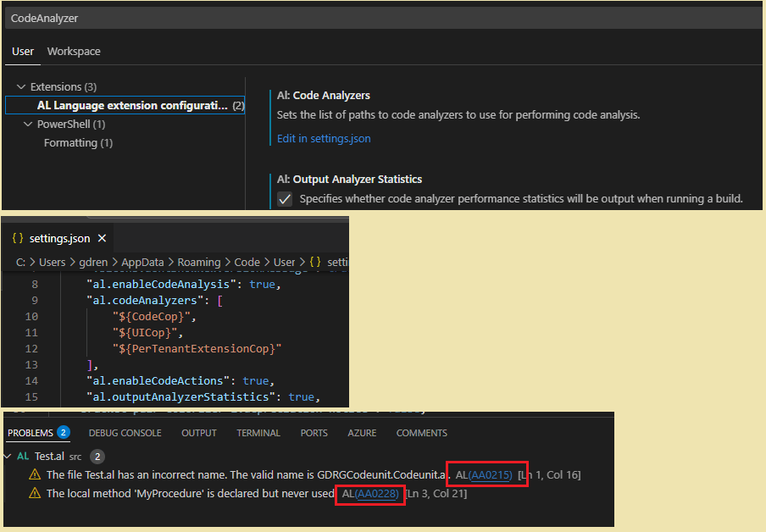766x532 pixels.
Task: Click the Edit in settings.json link
Action: [x=324, y=138]
